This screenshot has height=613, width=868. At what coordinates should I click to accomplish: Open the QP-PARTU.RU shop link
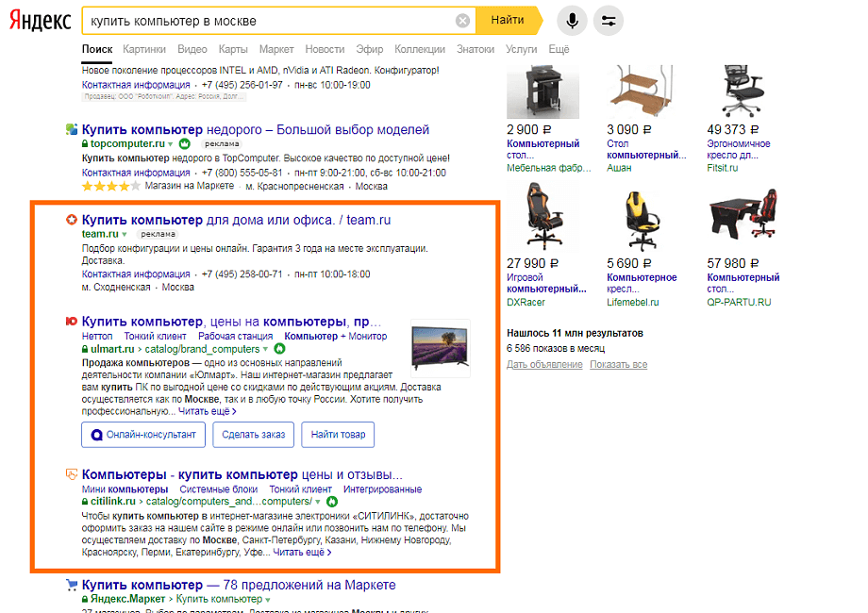[x=739, y=303]
